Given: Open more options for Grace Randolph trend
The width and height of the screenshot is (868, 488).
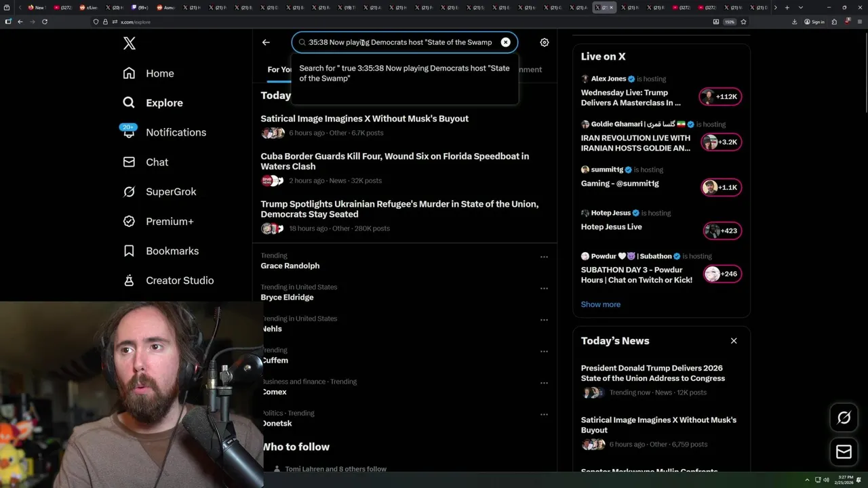Looking at the screenshot, I should click(x=544, y=257).
